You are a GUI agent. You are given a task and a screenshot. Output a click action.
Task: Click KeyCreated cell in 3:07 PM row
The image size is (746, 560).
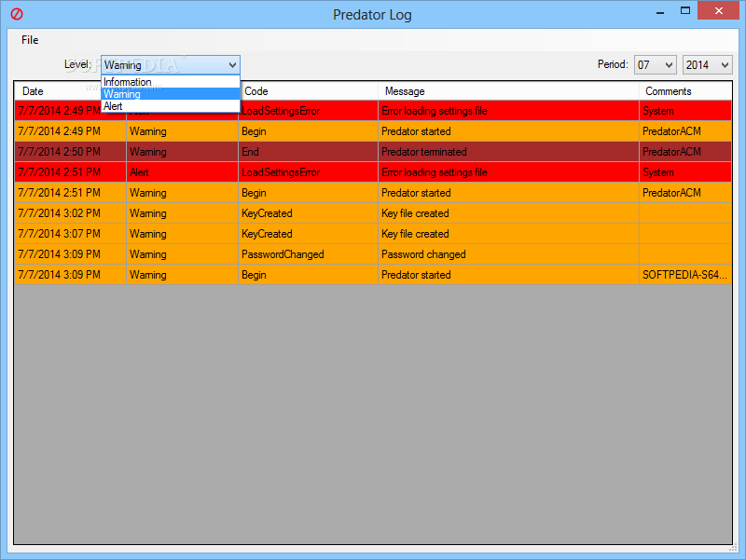309,234
